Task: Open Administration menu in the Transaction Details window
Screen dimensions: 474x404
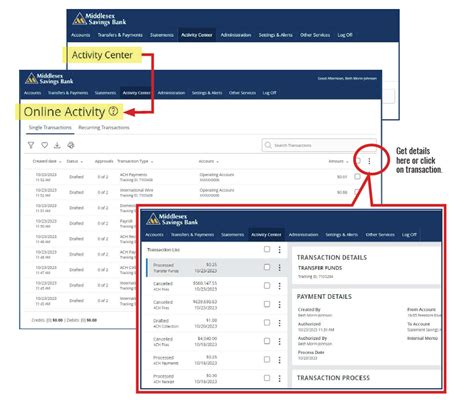Action: (303, 235)
